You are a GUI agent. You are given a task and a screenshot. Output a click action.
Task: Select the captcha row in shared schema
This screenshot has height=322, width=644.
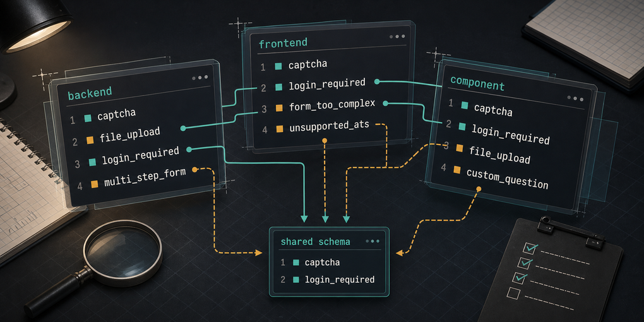tap(310, 263)
